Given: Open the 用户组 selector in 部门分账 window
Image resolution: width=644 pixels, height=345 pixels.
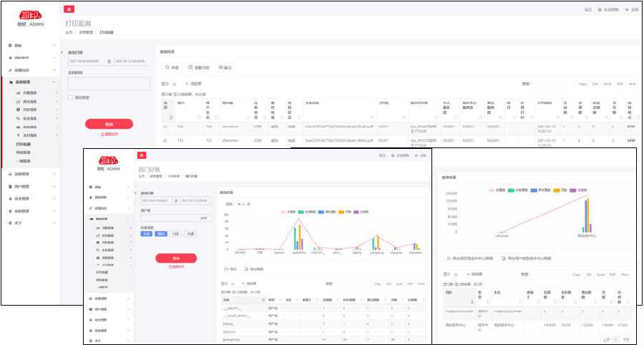Looking at the screenshot, I should (176, 218).
